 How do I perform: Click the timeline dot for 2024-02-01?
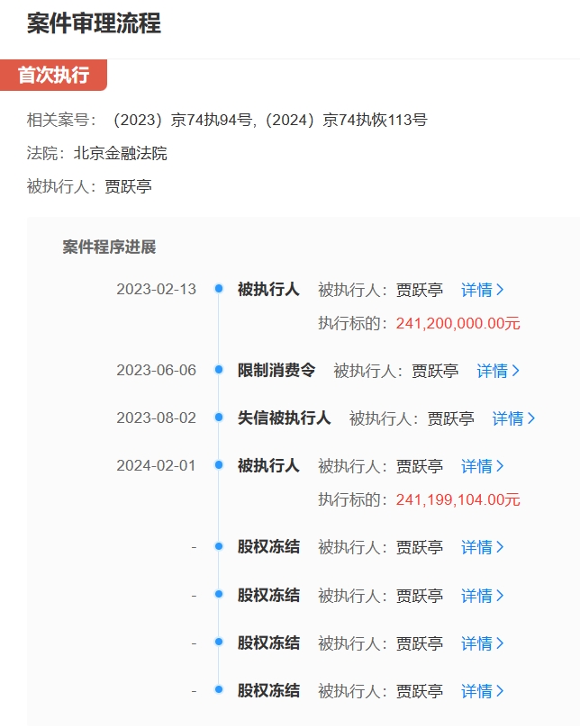219,464
